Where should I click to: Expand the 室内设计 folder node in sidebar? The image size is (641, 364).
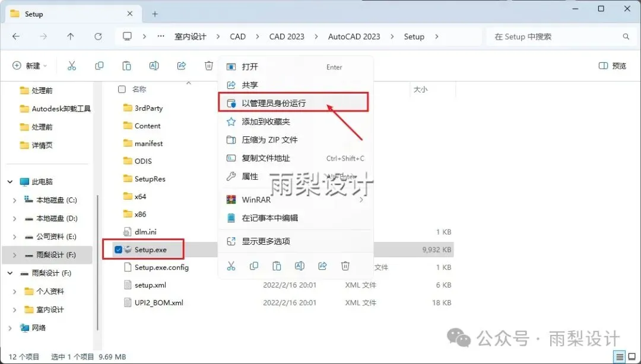click(x=15, y=309)
